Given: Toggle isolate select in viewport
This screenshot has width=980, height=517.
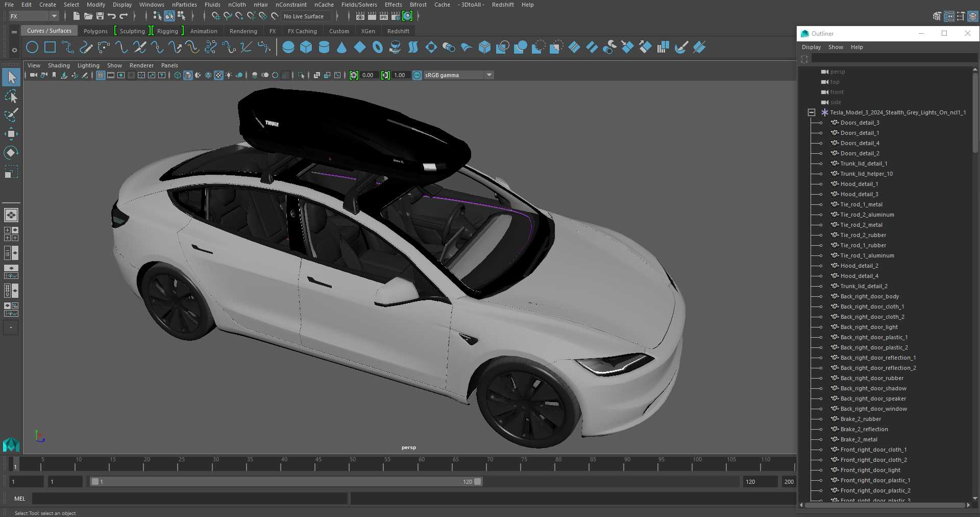Looking at the screenshot, I should pos(301,75).
